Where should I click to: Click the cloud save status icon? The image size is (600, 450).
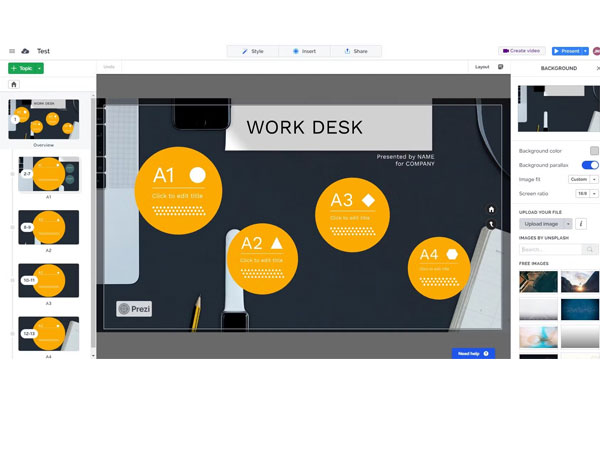(x=25, y=51)
